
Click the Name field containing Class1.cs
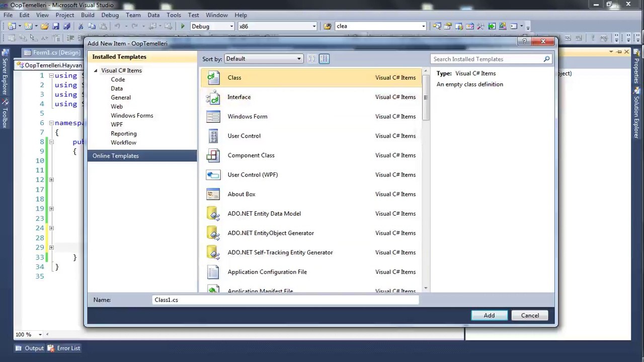pyautogui.click(x=286, y=300)
